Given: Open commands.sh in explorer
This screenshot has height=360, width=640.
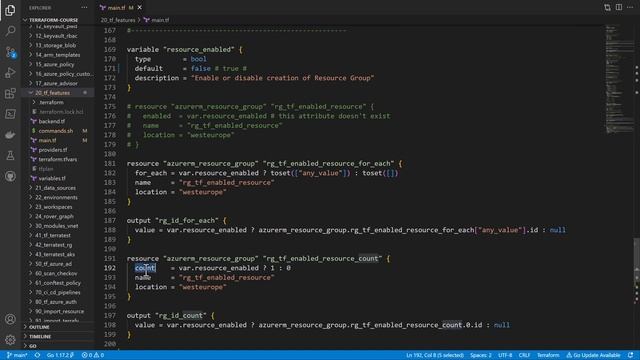Looking at the screenshot, I should (x=56, y=131).
